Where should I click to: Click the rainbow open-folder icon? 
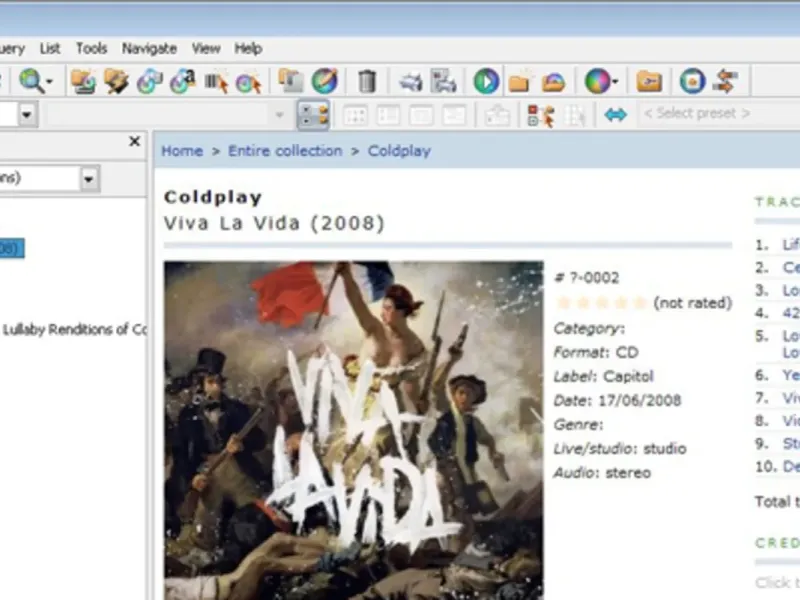coord(553,83)
